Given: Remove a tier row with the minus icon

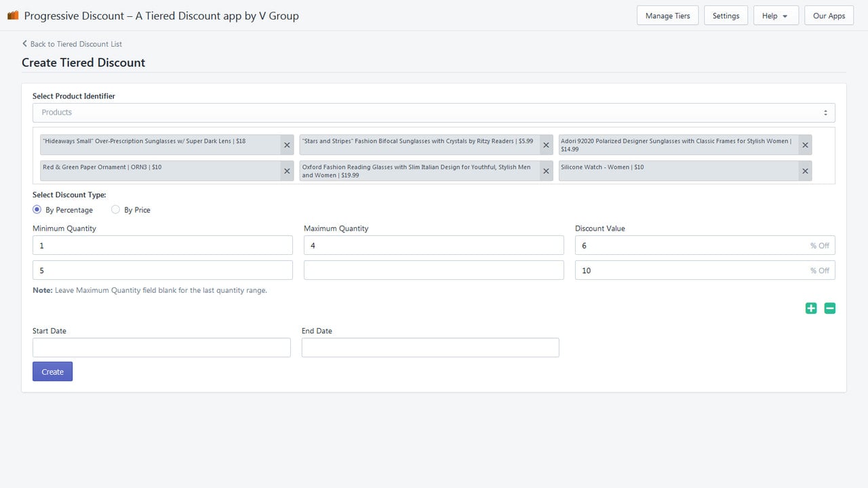Looking at the screenshot, I should click(830, 308).
